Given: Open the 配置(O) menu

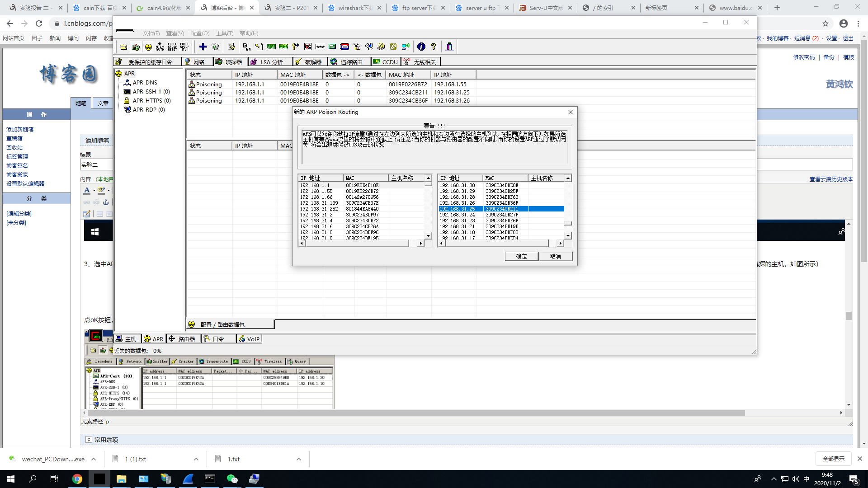Looking at the screenshot, I should [200, 33].
